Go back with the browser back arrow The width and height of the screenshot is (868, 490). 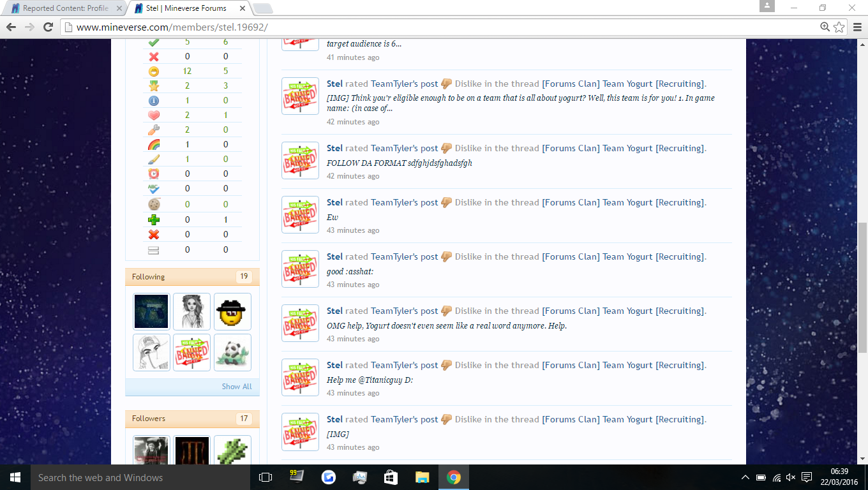[x=11, y=27]
